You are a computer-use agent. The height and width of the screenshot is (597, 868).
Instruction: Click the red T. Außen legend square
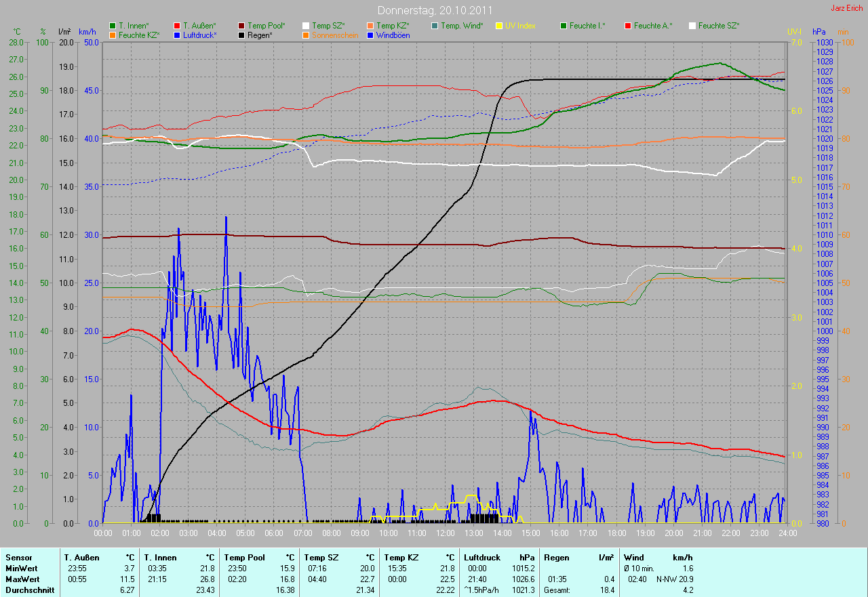[177, 26]
